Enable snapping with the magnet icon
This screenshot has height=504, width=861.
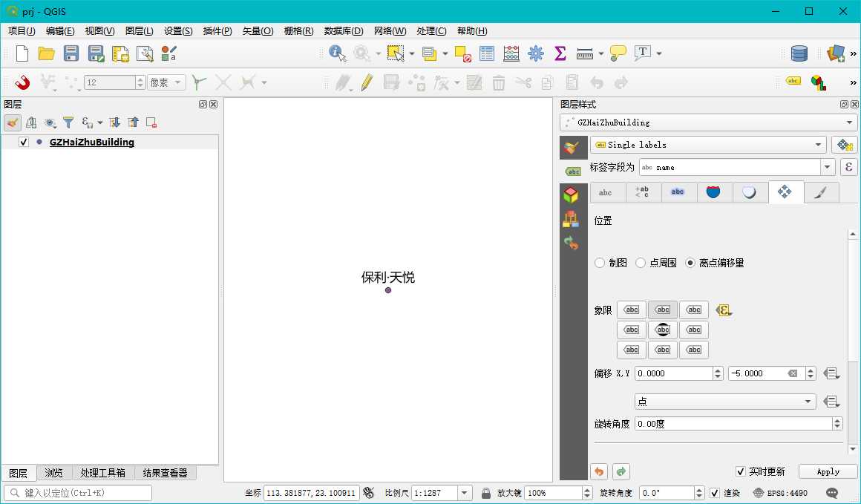tap(22, 82)
